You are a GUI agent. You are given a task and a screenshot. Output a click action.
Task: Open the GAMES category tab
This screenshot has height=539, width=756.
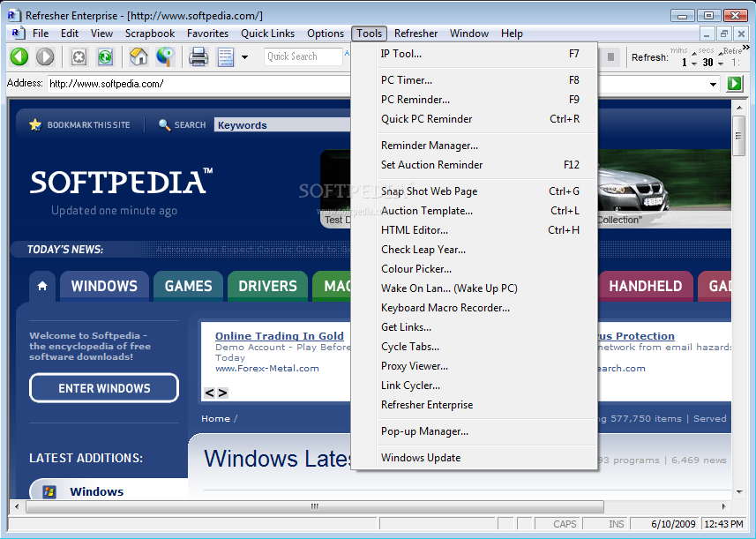click(188, 286)
